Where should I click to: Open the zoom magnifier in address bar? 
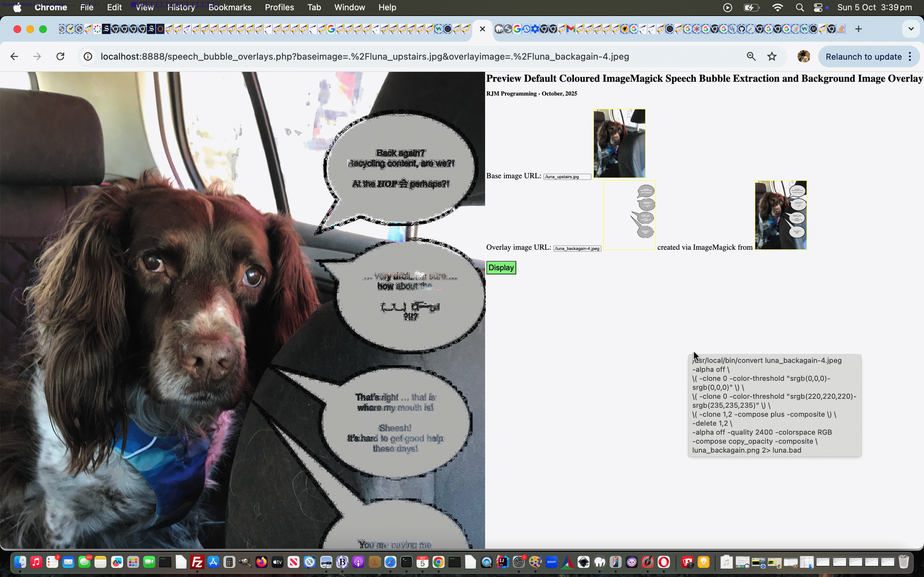pos(751,56)
